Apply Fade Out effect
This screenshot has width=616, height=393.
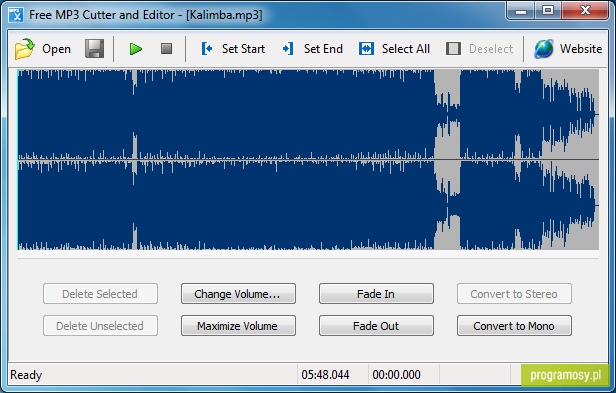pyautogui.click(x=376, y=325)
